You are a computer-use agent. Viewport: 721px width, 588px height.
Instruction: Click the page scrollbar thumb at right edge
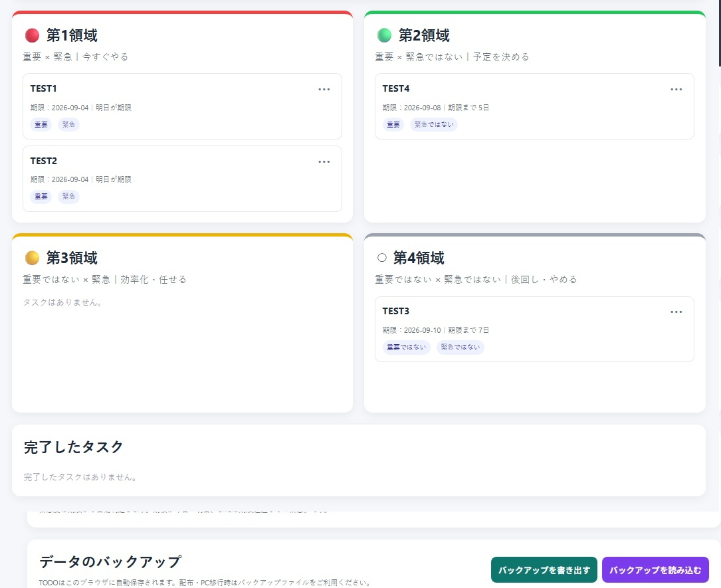(720, 32)
